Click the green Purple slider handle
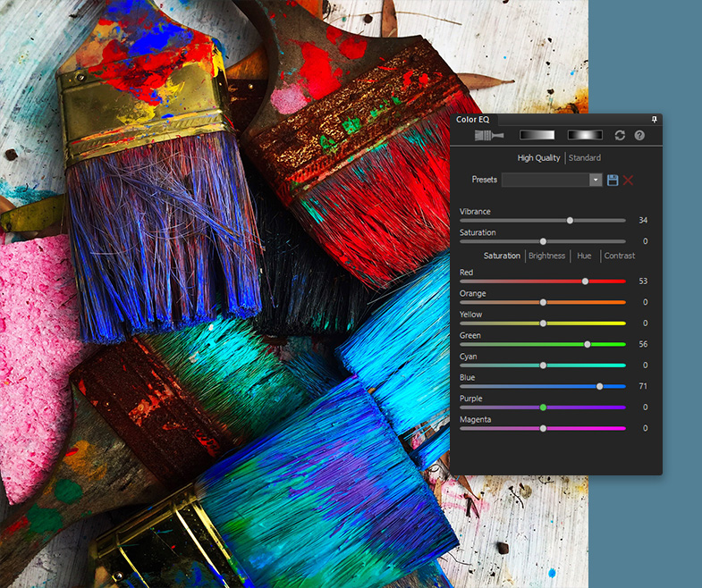 543,407
